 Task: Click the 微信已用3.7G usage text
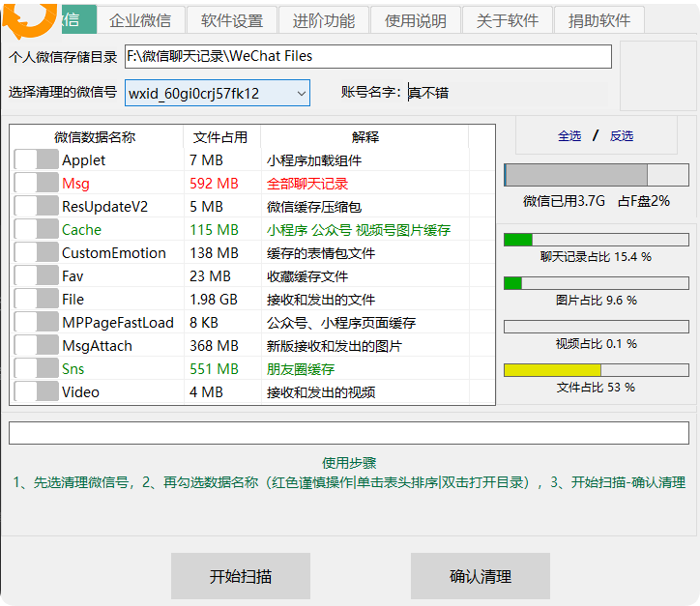(x=564, y=201)
